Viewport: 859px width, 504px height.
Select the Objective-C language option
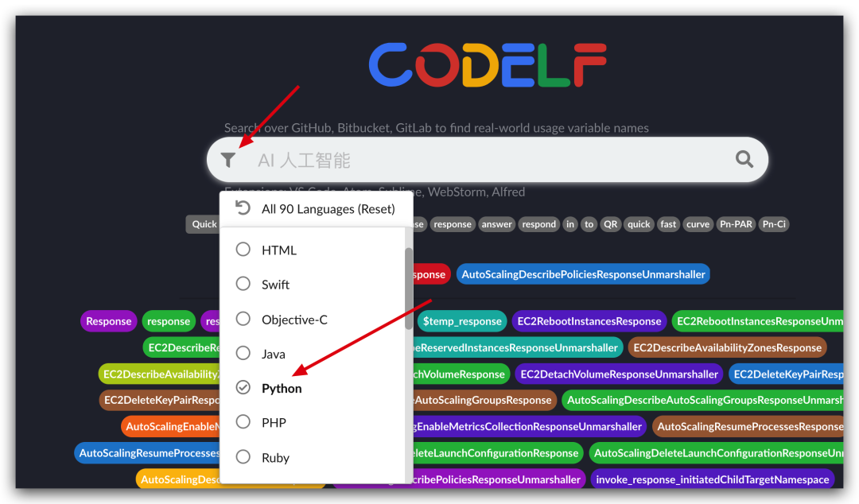point(294,320)
